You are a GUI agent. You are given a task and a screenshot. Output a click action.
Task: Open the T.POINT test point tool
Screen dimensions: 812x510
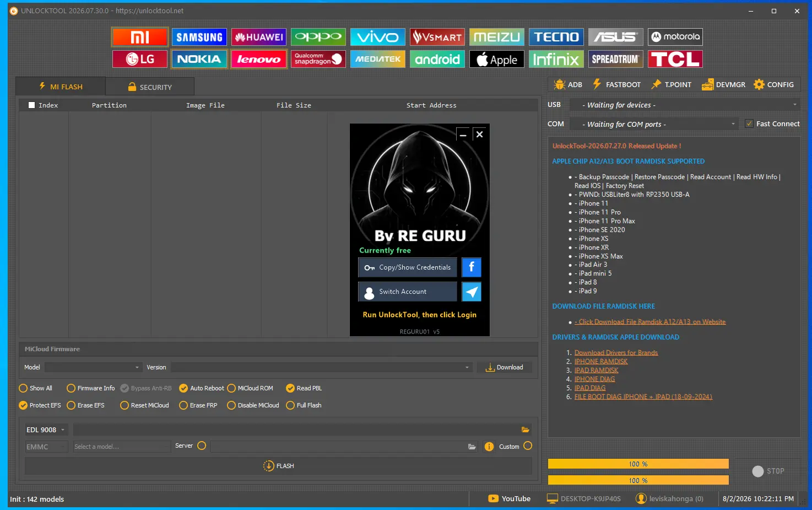[x=671, y=84]
